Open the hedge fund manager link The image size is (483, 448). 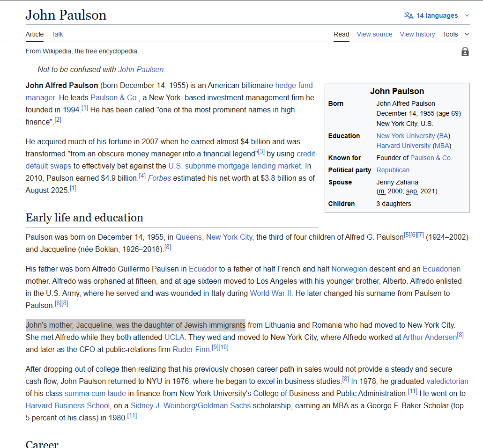point(294,85)
